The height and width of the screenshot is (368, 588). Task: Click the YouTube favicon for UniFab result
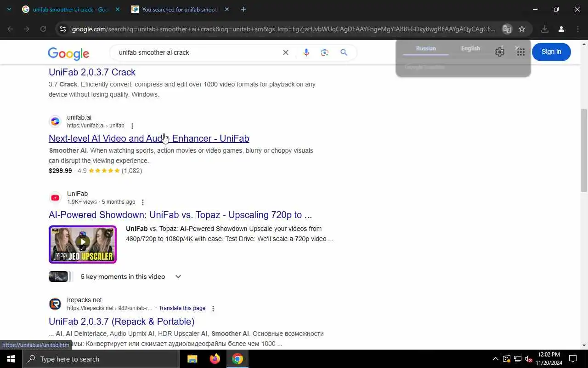pos(55,198)
